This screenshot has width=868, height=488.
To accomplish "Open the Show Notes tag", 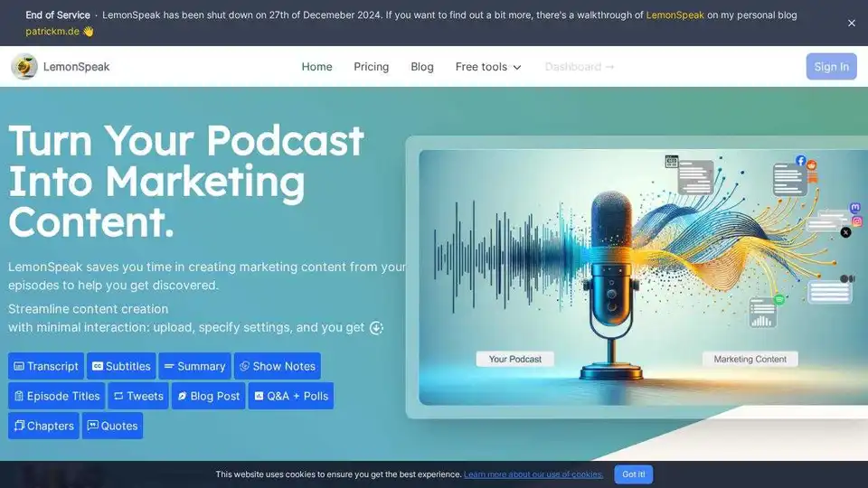I will tap(278, 366).
